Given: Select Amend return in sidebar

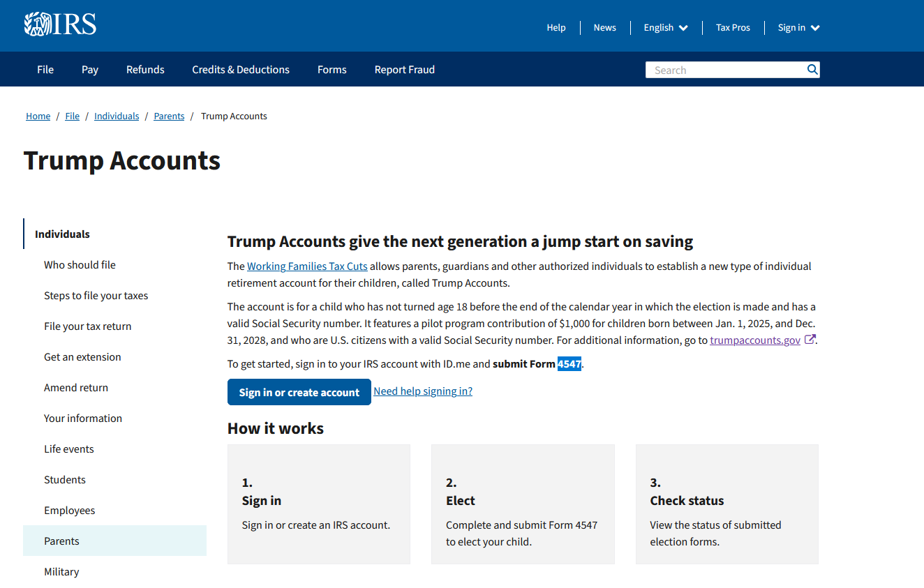Looking at the screenshot, I should [x=76, y=388].
